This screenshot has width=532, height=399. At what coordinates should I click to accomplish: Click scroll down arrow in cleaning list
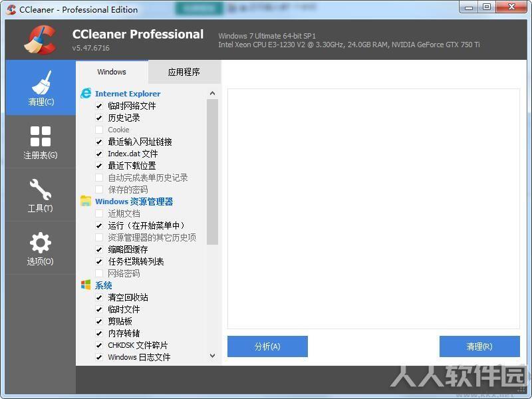coord(212,356)
